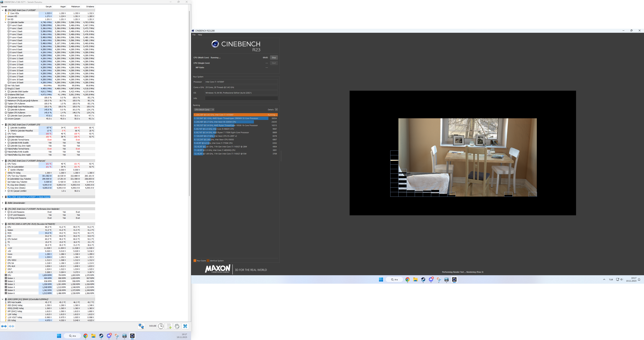Select the Vcore row in HWiNFO
Image resolution: width=644 pixels, height=340 pixels.
click(x=47, y=254)
